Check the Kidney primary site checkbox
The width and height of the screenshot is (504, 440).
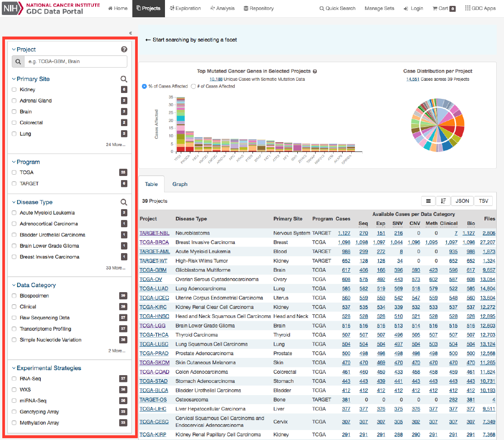(15, 90)
